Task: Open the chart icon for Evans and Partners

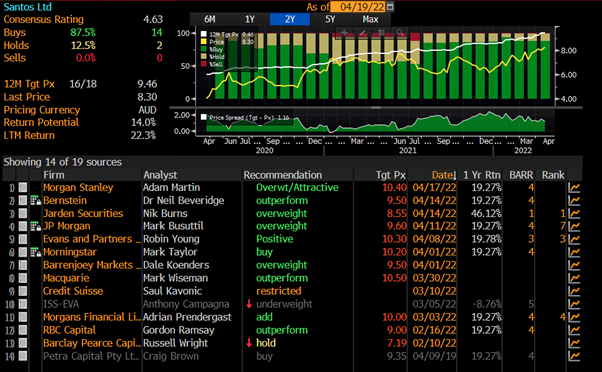Action: [574, 239]
